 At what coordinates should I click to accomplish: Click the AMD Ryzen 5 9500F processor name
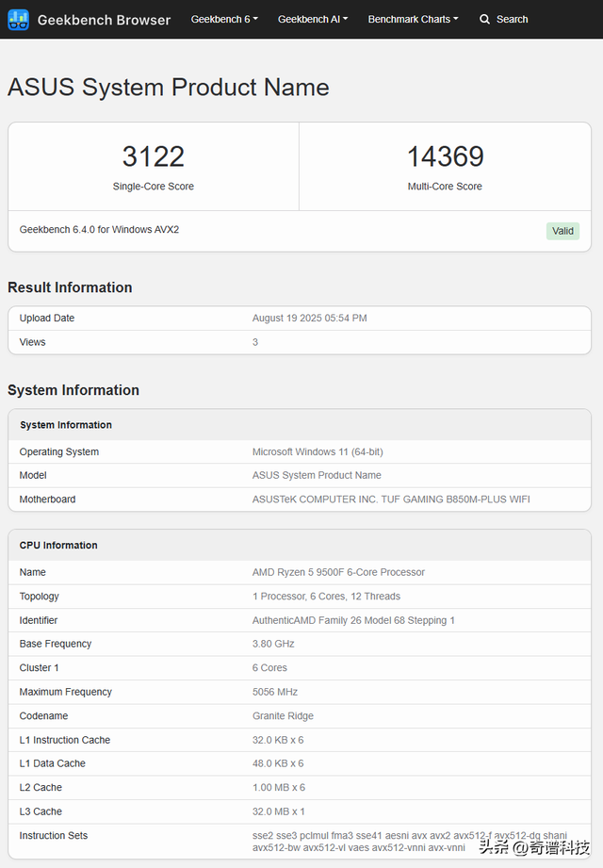click(x=338, y=572)
